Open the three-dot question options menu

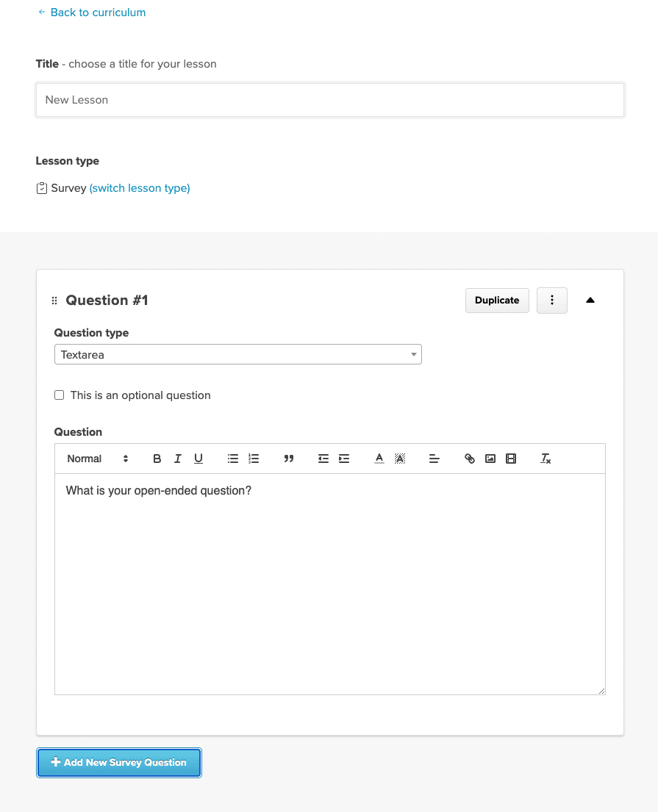(552, 301)
